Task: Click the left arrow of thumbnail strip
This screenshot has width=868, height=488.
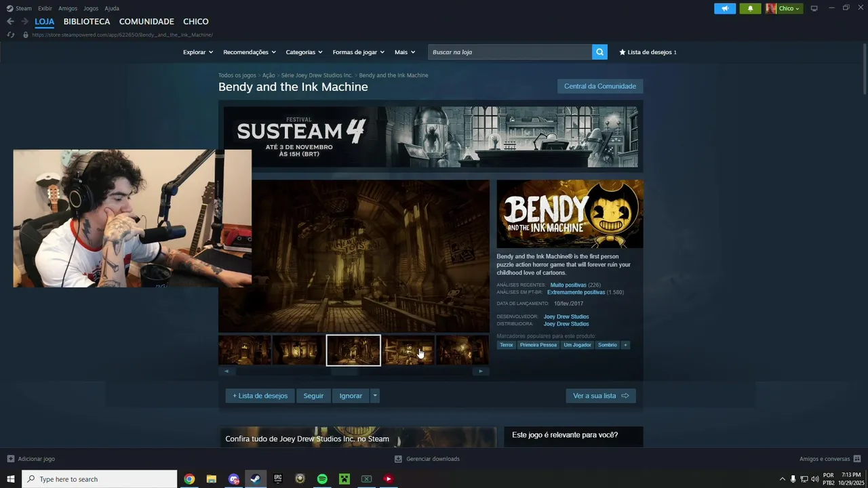Action: pyautogui.click(x=226, y=371)
